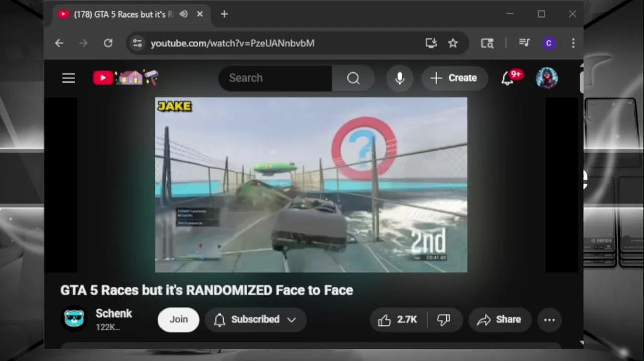644x361 pixels.
Task: Open a new browser tab
Action: 224,14
